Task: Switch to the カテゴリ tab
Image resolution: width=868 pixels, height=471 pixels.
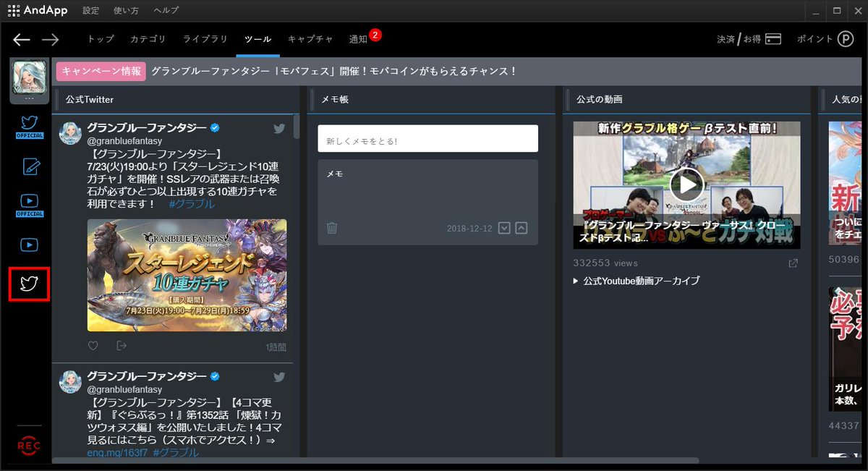Action: [x=148, y=39]
